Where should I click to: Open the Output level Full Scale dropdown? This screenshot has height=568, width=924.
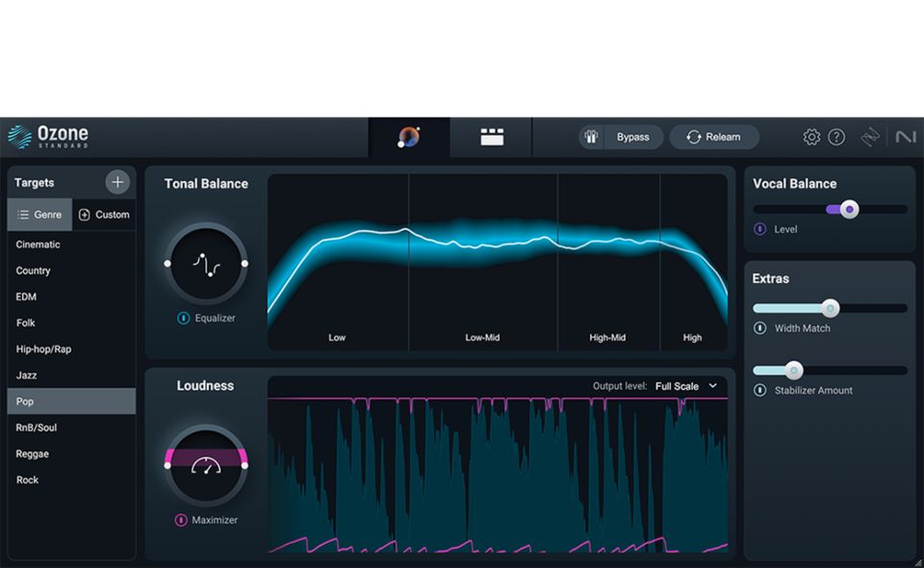tap(684, 386)
